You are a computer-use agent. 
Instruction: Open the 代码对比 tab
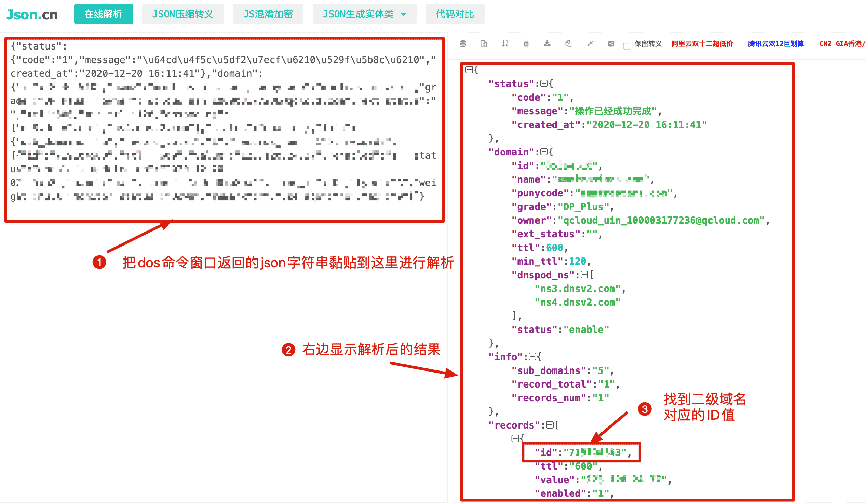[x=455, y=14]
